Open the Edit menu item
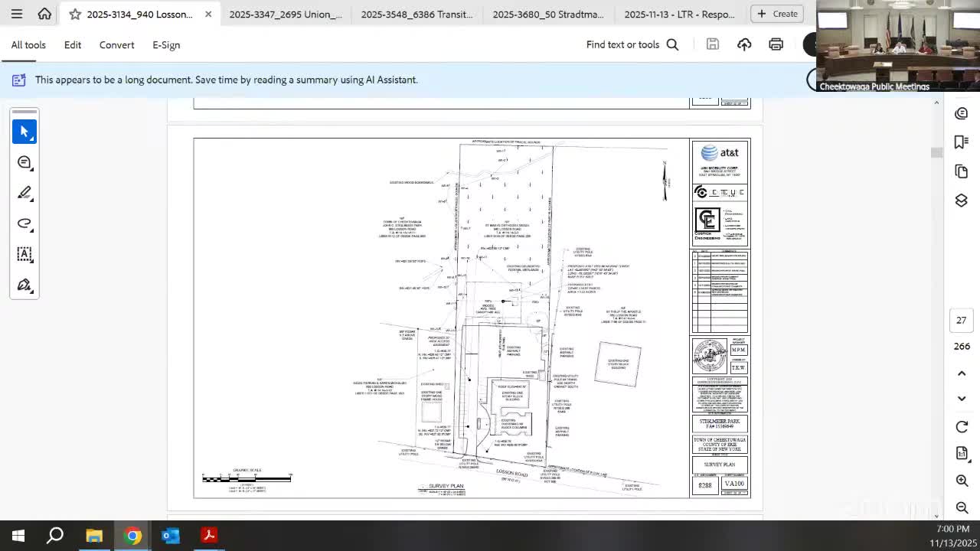Viewport: 980px width, 551px height. tap(73, 45)
